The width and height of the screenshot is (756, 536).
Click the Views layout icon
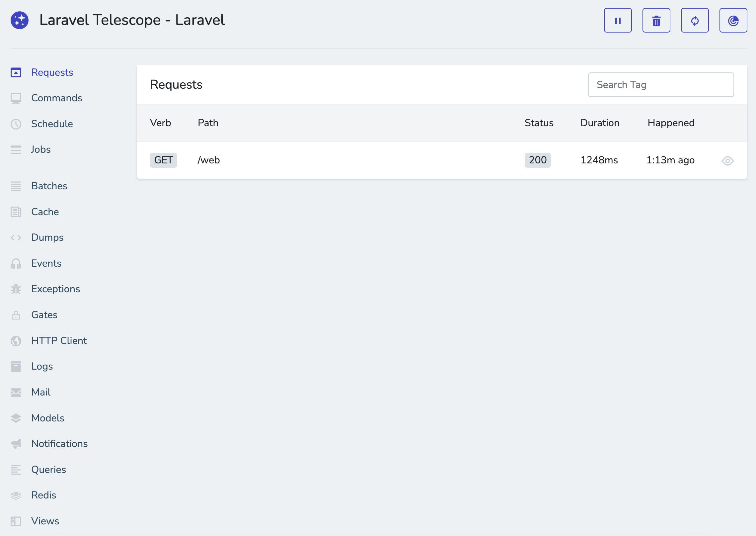(16, 521)
